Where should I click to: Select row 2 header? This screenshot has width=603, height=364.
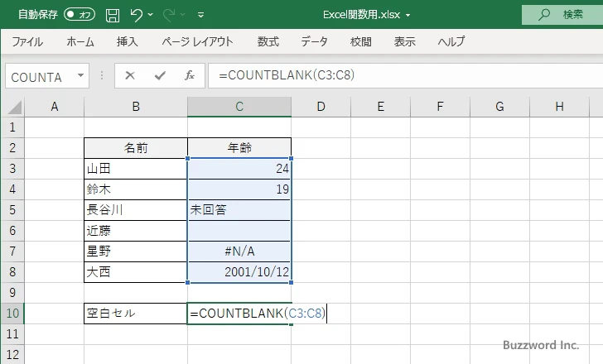pyautogui.click(x=12, y=148)
